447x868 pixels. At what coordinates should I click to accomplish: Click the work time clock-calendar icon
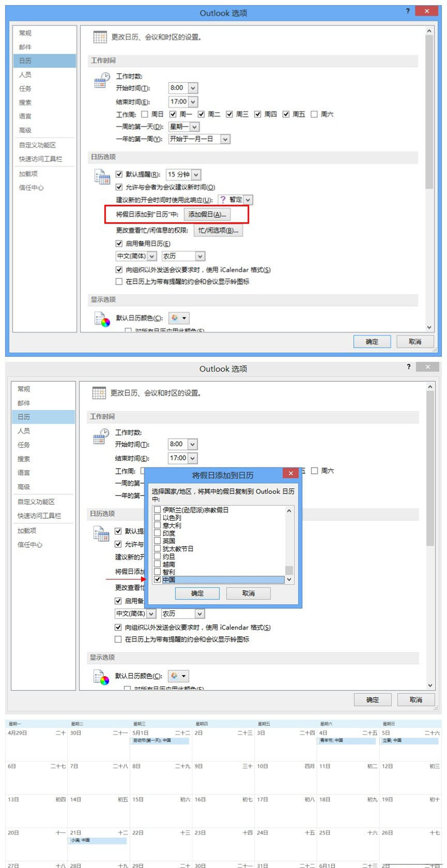102,80
